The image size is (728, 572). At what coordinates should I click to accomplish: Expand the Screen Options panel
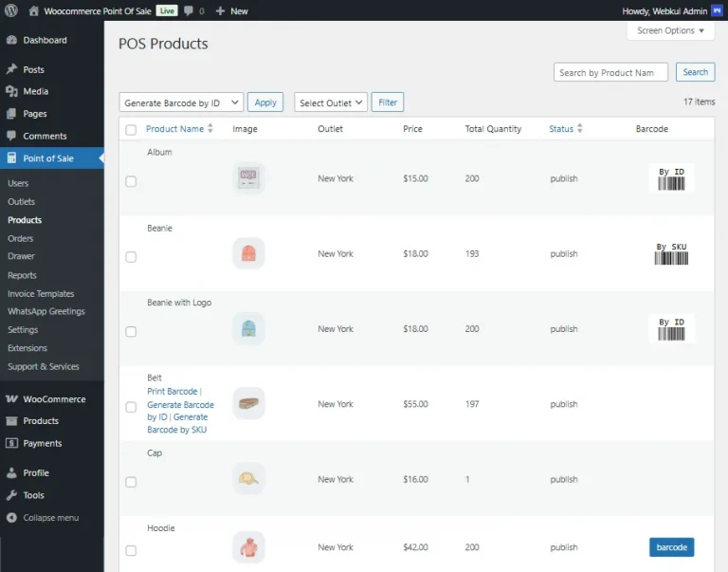point(671,30)
